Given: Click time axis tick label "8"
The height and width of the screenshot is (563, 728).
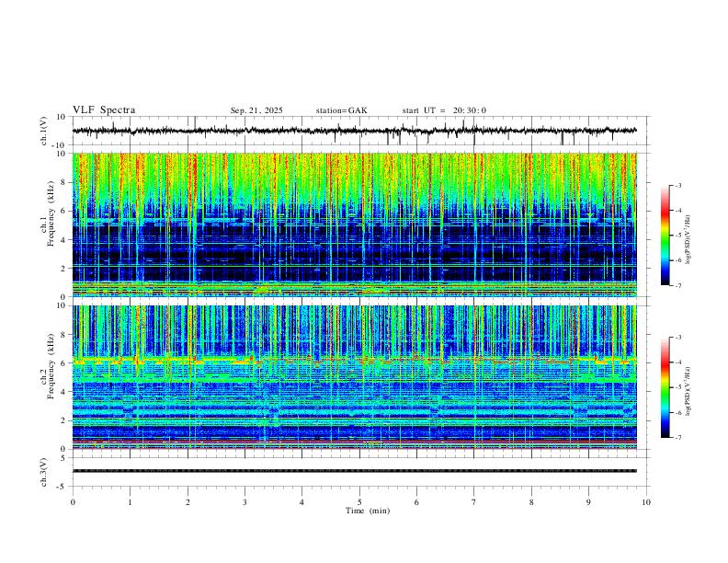Looking at the screenshot, I should click(531, 502).
